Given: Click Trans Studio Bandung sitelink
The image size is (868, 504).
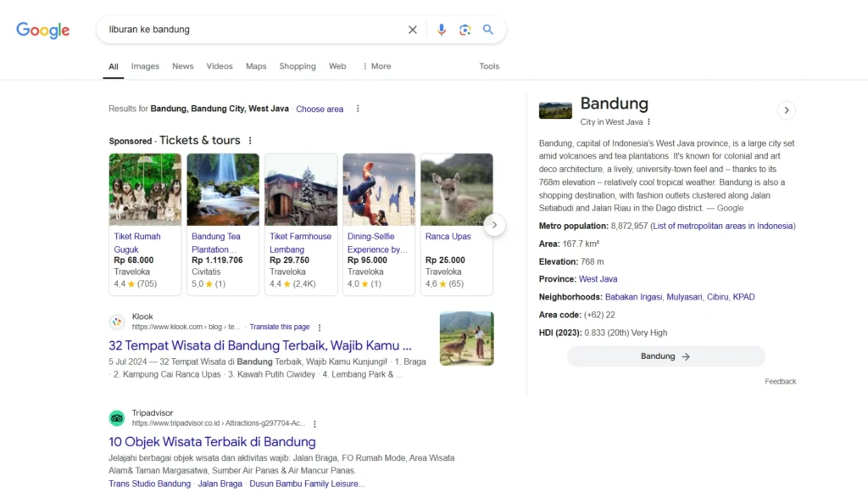Looking at the screenshot, I should tap(149, 484).
